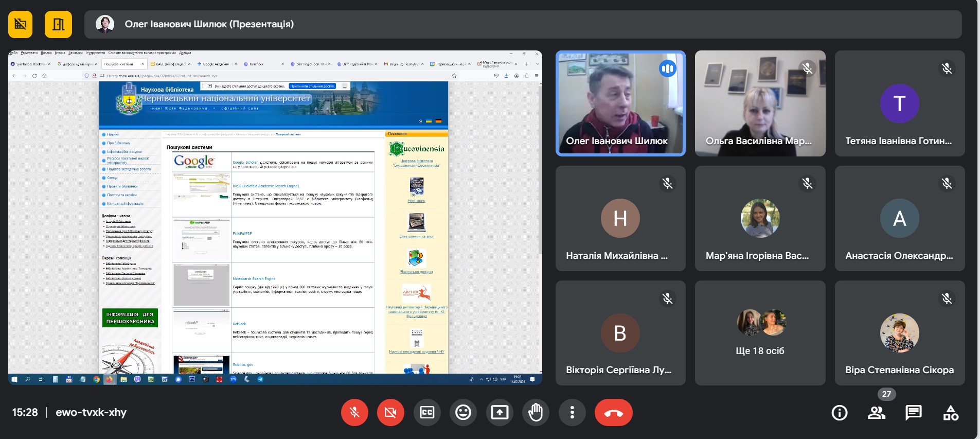Viewport: 980px width, 439px height.
Task: Click the audio indicator on Олег Іванович tile
Action: pyautogui.click(x=667, y=68)
